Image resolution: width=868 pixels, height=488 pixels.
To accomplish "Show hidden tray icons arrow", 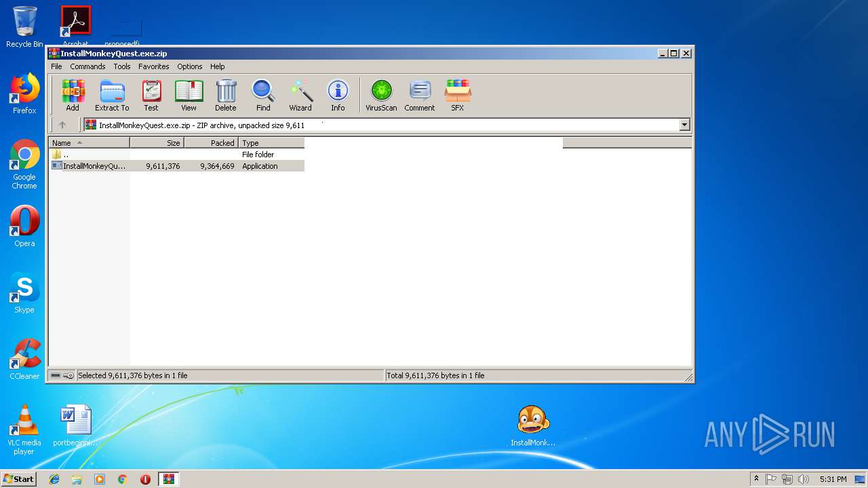I will [756, 479].
